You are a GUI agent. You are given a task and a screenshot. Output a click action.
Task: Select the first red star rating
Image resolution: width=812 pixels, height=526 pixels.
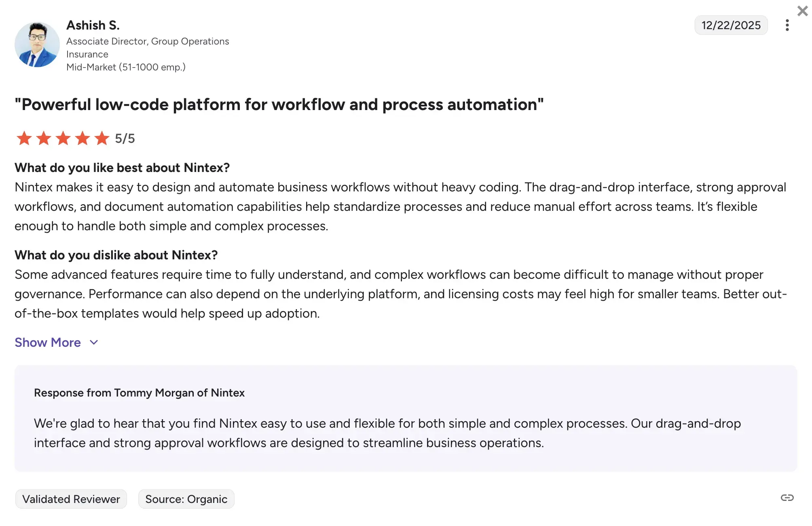click(24, 138)
